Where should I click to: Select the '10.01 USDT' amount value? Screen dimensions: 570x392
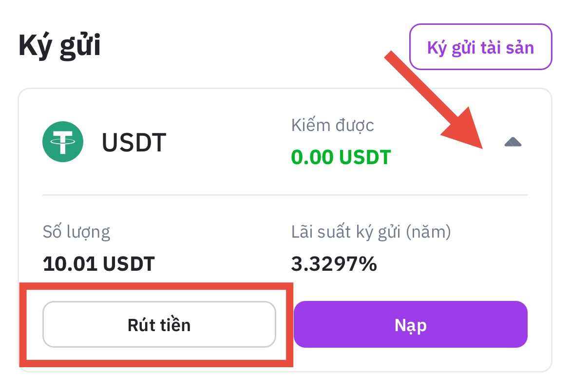click(x=99, y=264)
